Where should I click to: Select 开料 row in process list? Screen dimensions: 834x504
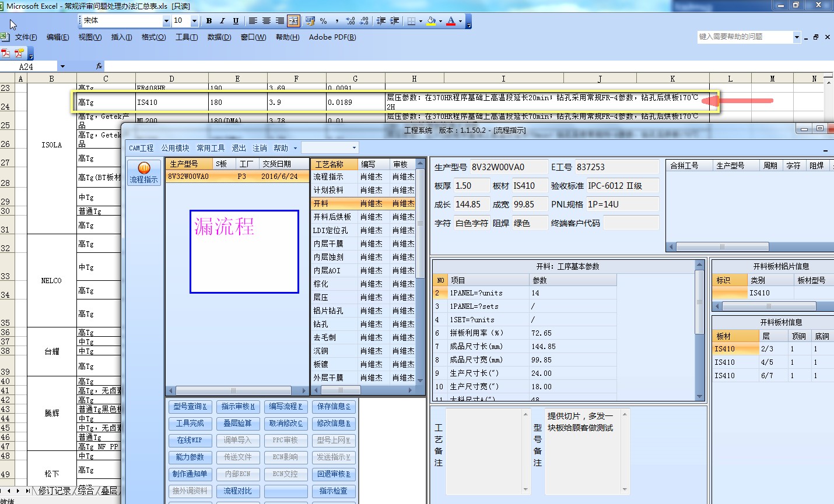tap(363, 203)
